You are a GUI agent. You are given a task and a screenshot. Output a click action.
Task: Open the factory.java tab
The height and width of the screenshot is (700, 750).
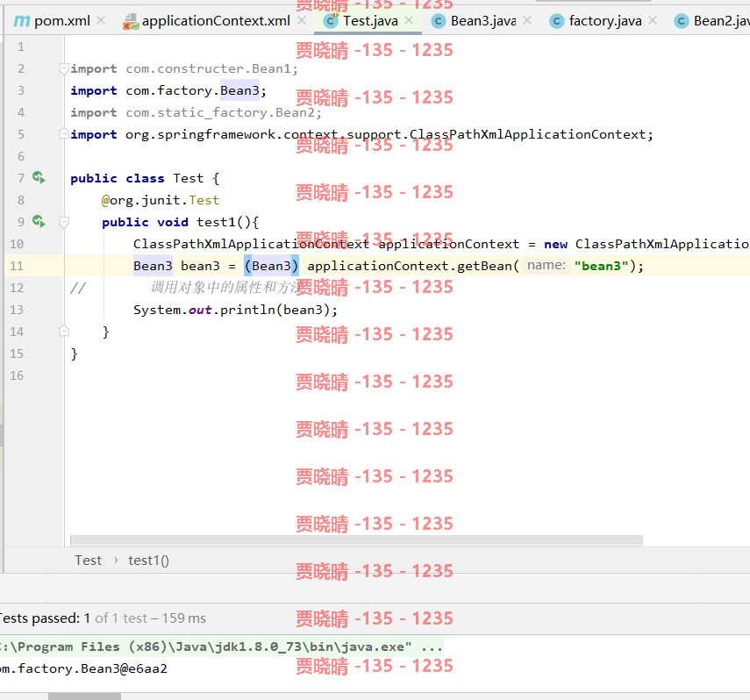pos(604,21)
